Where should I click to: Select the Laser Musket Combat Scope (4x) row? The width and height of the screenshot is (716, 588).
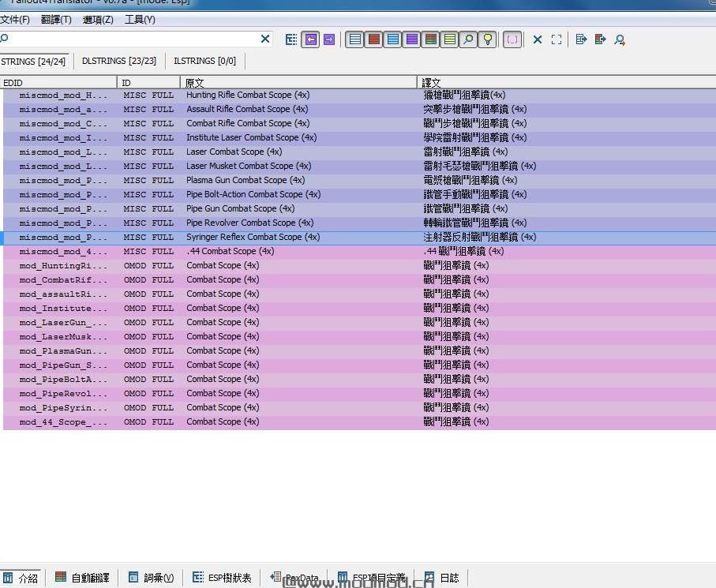[x=359, y=166]
